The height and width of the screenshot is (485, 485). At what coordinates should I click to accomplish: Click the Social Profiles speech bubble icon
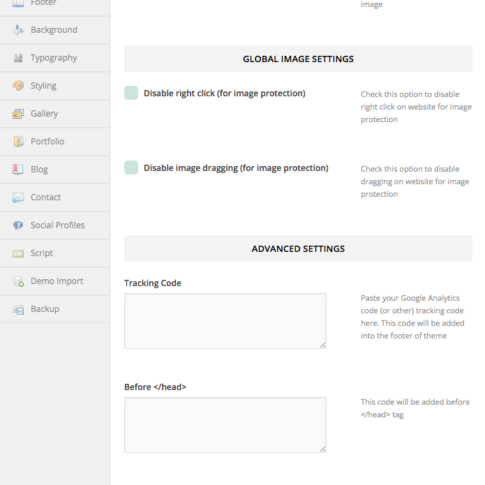[18, 225]
